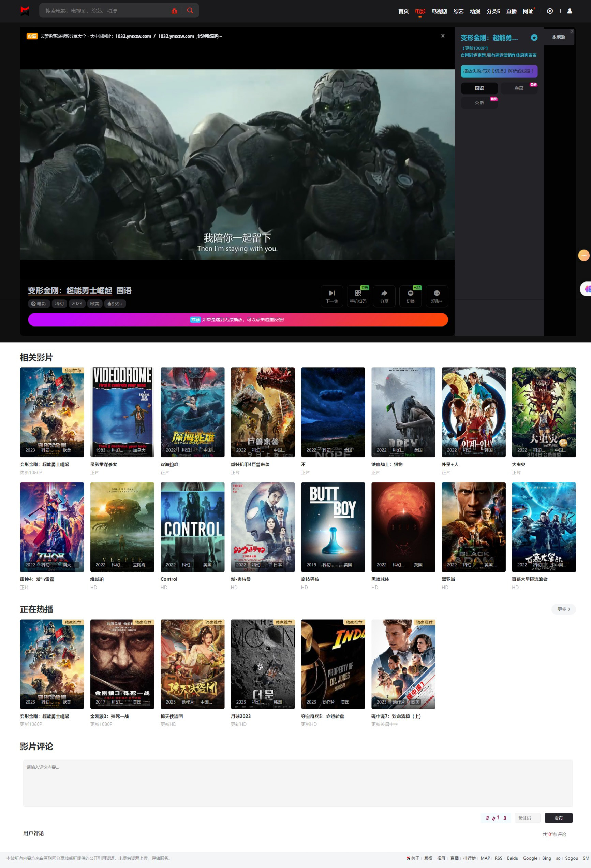Click the 959+ popularity flame tag
This screenshot has width=591, height=868.
pyautogui.click(x=115, y=304)
